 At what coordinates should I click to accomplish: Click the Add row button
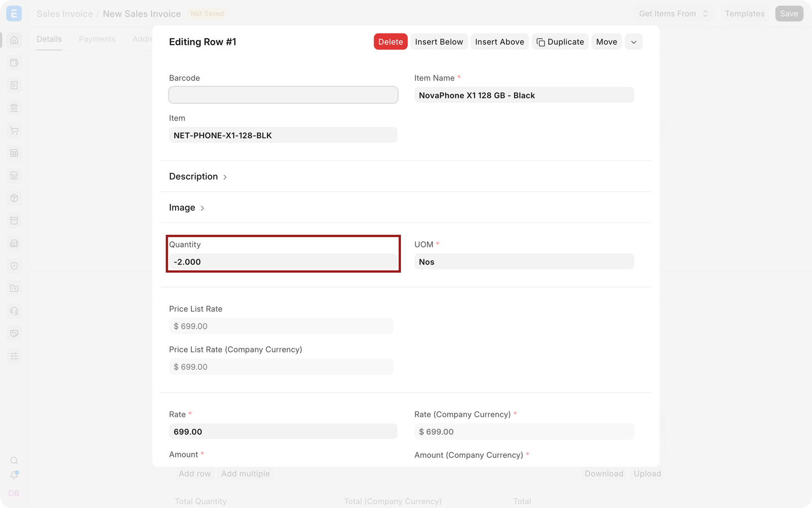point(194,473)
